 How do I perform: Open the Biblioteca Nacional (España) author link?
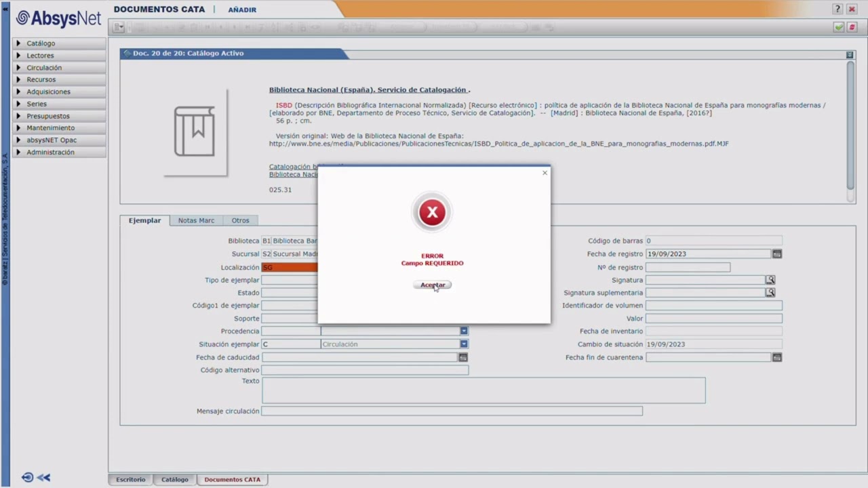[370, 89]
